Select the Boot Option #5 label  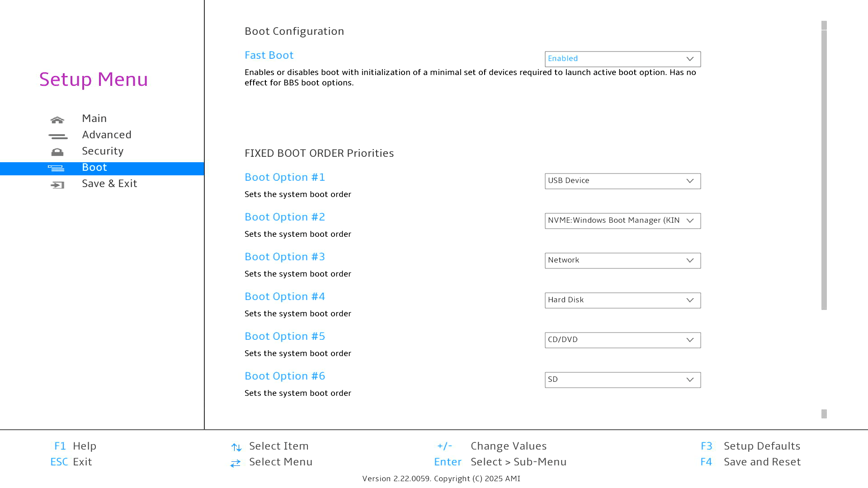[285, 336]
